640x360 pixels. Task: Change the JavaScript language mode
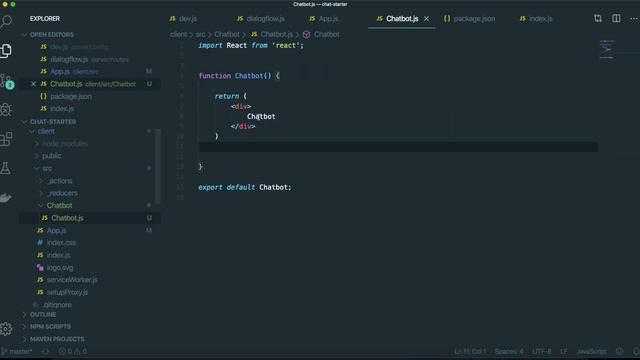[591, 351]
